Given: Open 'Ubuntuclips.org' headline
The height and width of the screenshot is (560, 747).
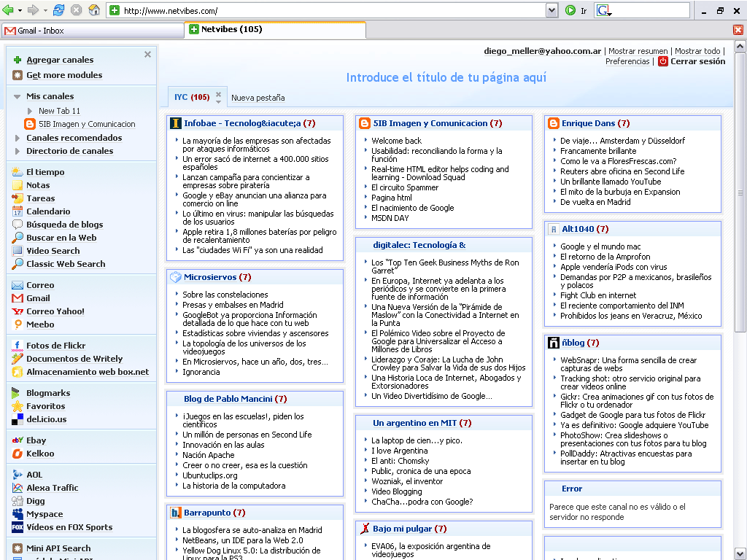Looking at the screenshot, I should pyautogui.click(x=209, y=475).
